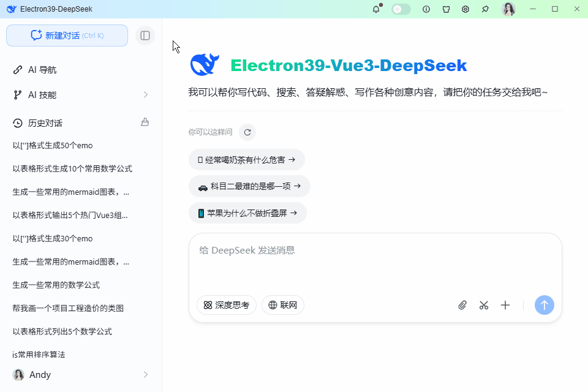The height and width of the screenshot is (392, 588).
Task: Click the theme skin icon in title bar
Action: (446, 9)
